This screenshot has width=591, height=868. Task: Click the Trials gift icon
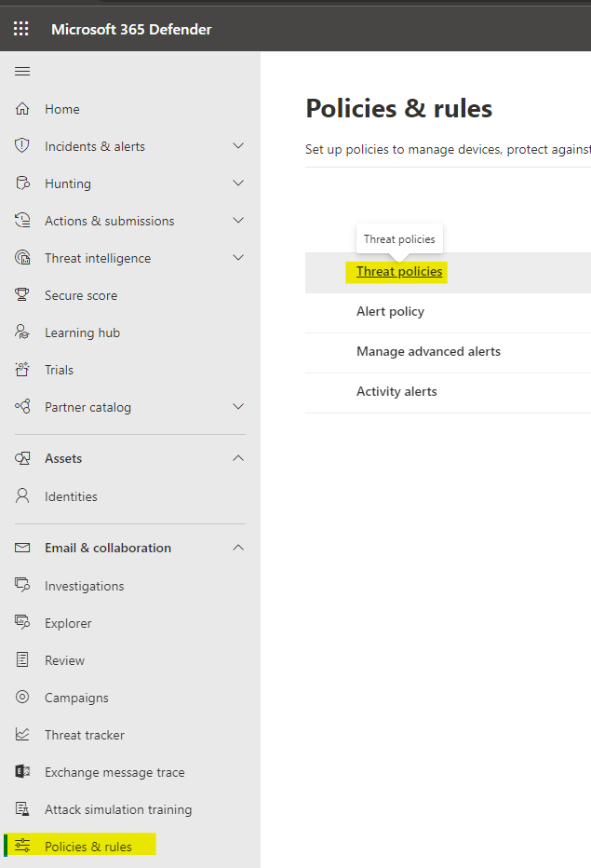coord(22,369)
